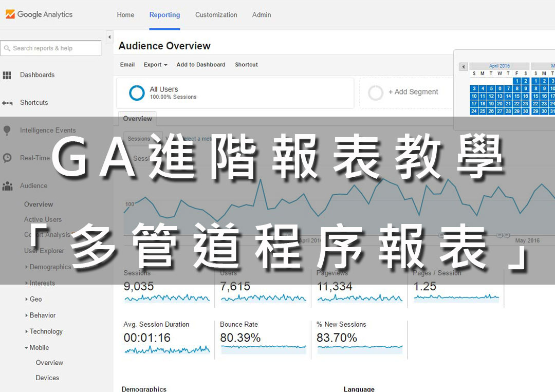
Task: Click the All Users circle icon
Action: pos(137,93)
